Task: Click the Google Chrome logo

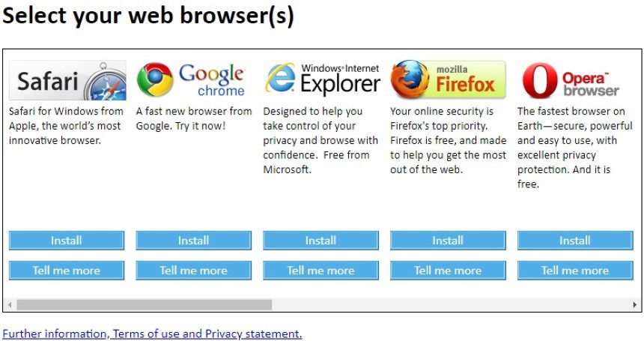Action: point(191,80)
